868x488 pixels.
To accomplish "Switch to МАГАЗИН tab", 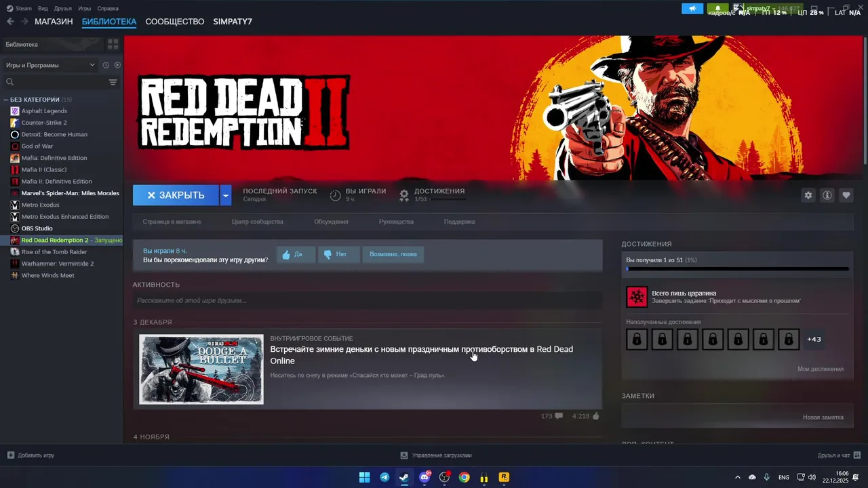I will click(x=54, y=22).
